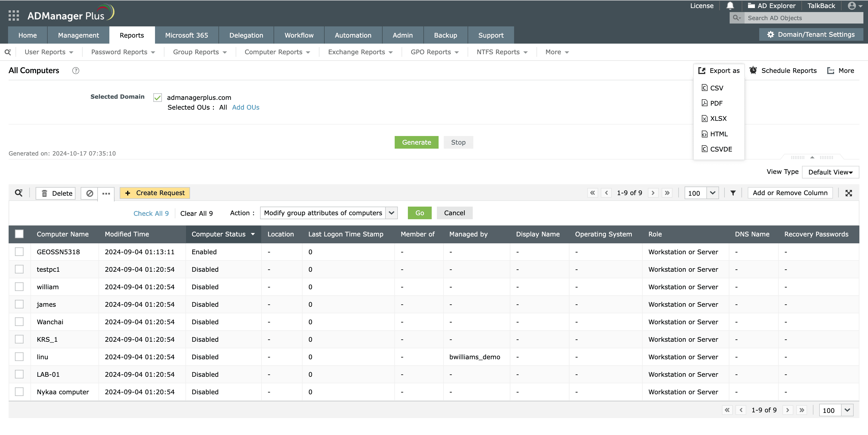The height and width of the screenshot is (435, 868).
Task: Open the Action dropdown for computers
Action: [x=391, y=213]
